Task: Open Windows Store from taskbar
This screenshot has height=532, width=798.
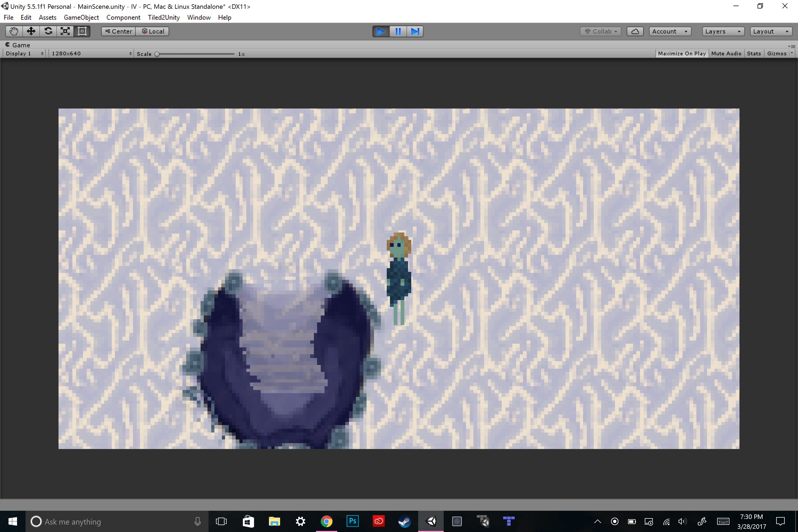Action: (248, 521)
